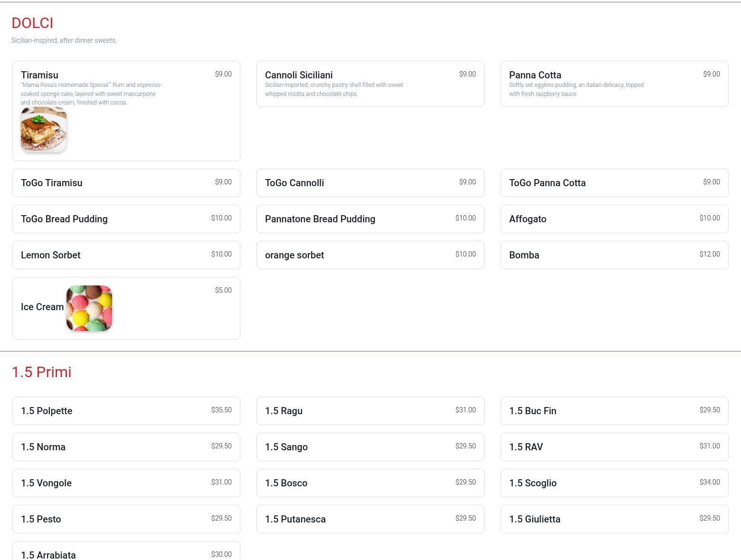Click the Ice Cream scoops image

(89, 308)
